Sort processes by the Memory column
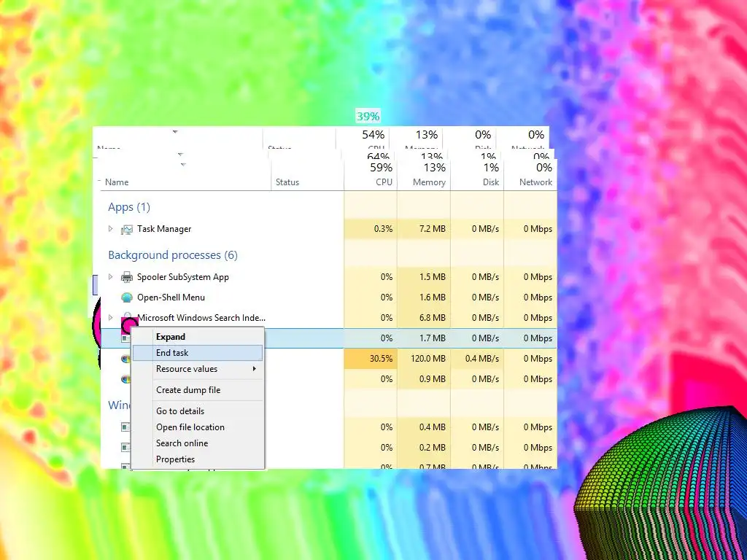Screen dimensions: 747x560 click(x=424, y=174)
